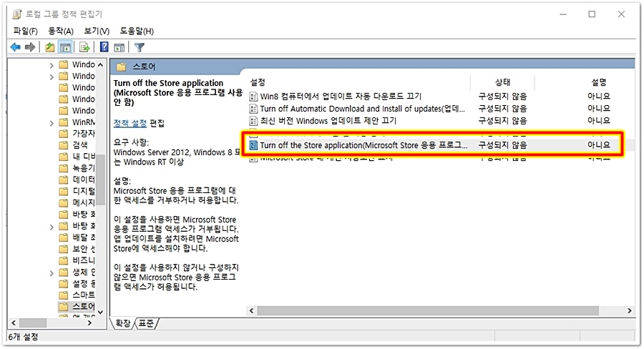The height and width of the screenshot is (349, 644).
Task: Click the 6개 설정 status bar text
Action: point(24,337)
